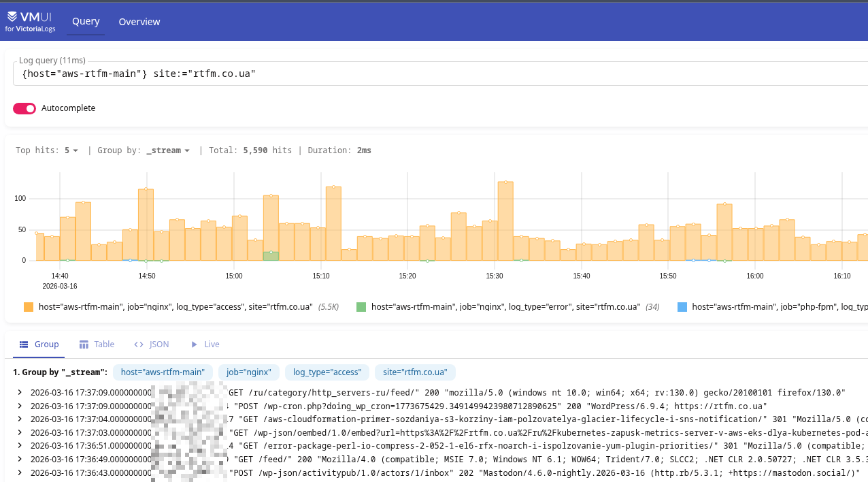Expand the first log entry at 17:37:09
This screenshot has height=482, width=868.
pos(20,392)
